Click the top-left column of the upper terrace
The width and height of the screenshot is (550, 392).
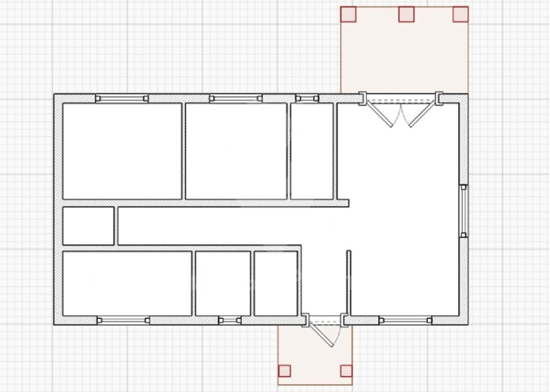point(348,14)
